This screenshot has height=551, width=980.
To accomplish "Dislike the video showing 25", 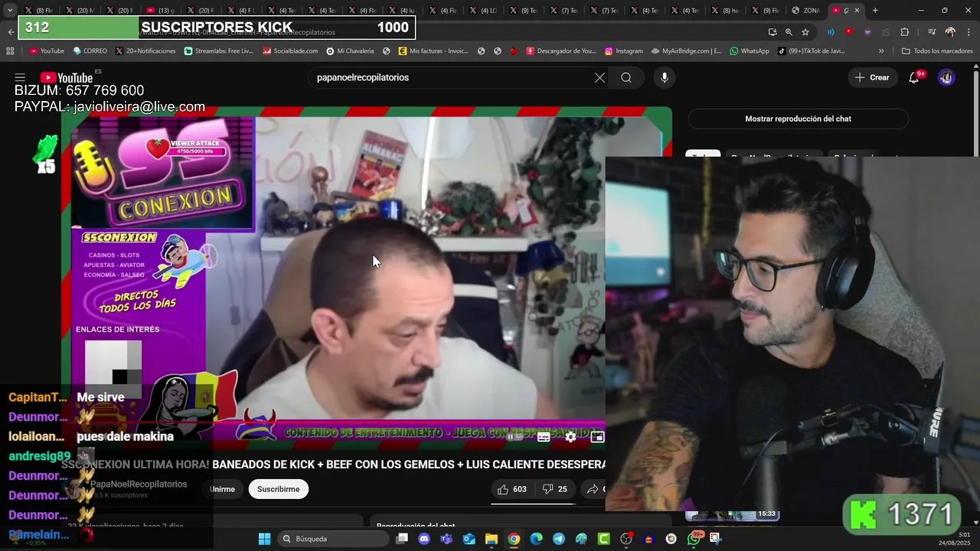I will (555, 489).
